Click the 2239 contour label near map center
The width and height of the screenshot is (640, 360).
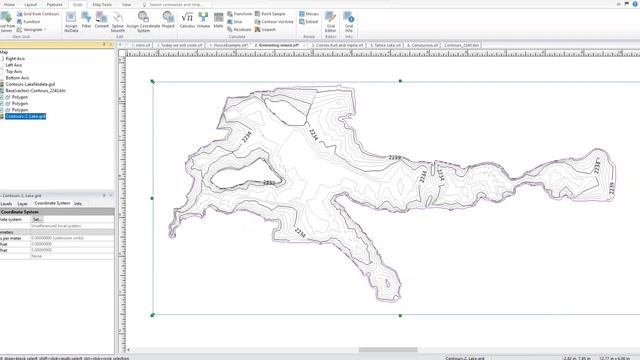[x=394, y=158]
